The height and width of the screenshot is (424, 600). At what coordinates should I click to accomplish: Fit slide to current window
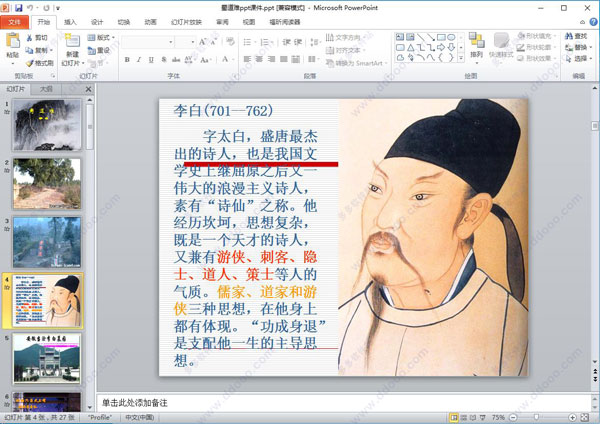(585, 417)
